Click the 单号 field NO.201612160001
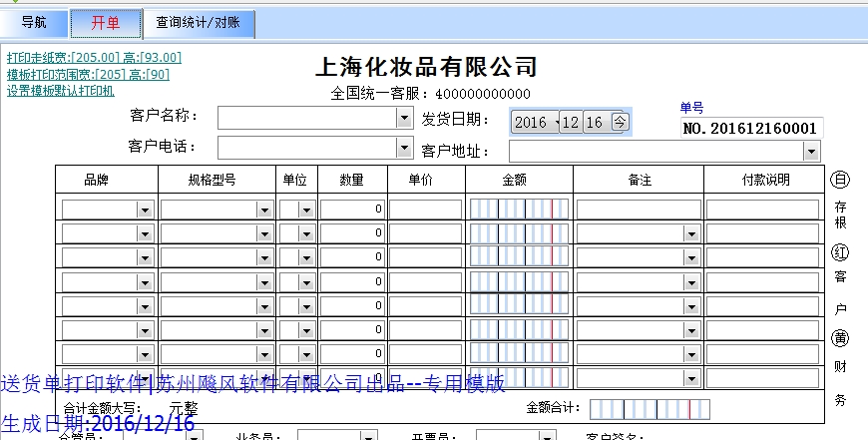 tap(751, 128)
